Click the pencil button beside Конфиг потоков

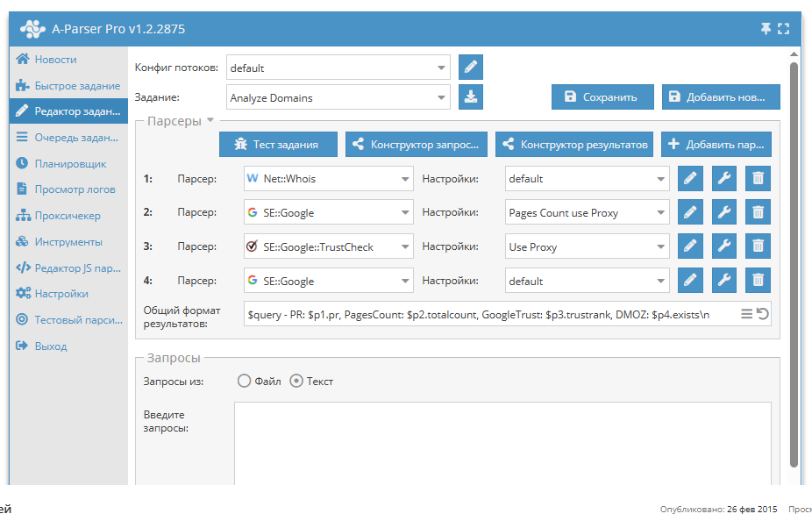point(471,67)
